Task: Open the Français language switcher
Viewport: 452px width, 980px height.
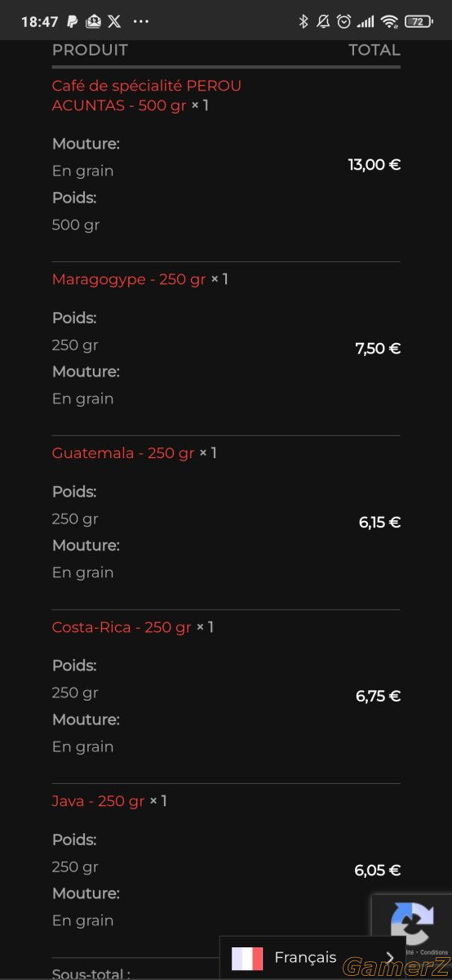Action: [x=312, y=958]
